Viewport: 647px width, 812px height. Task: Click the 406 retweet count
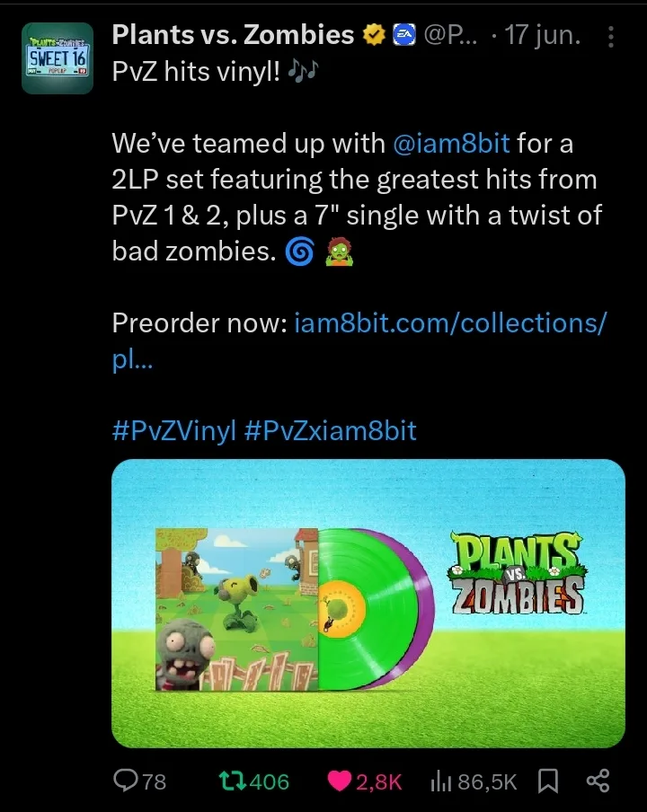270,781
